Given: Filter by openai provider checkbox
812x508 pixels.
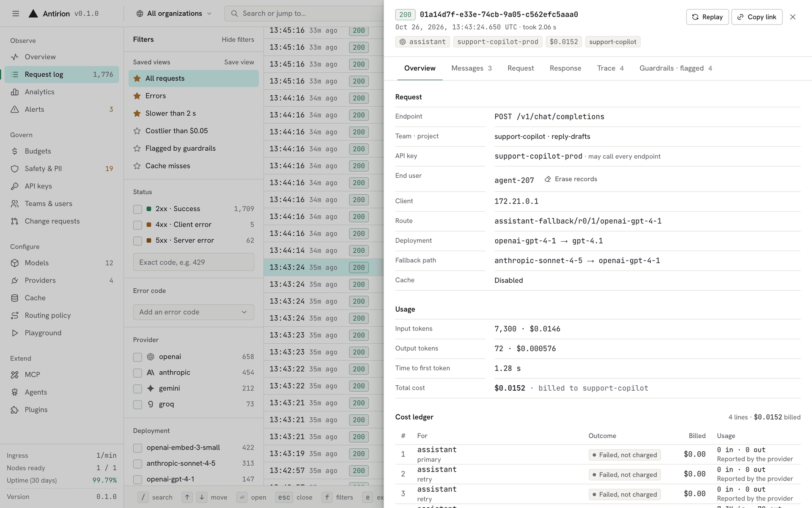Looking at the screenshot, I should pyautogui.click(x=137, y=357).
